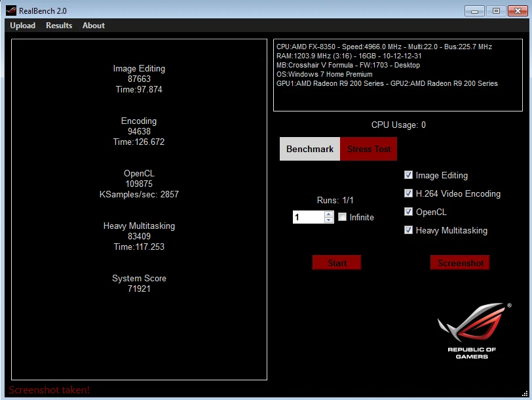The height and width of the screenshot is (400, 532).
Task: Uncheck the Heavy Multitasking option
Action: [409, 230]
